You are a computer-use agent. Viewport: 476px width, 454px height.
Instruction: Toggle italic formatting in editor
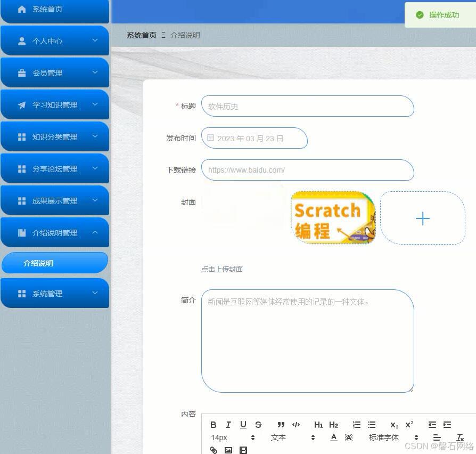click(x=228, y=425)
